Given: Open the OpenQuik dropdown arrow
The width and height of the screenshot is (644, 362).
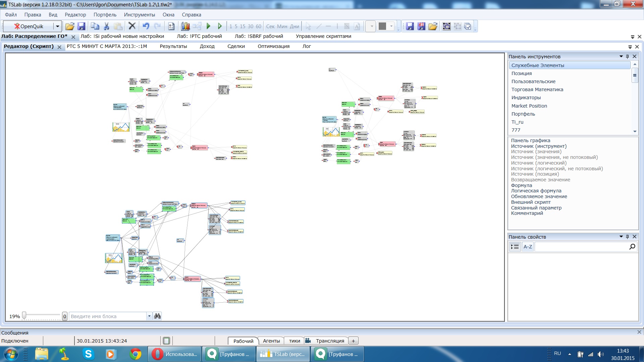Looking at the screenshot, I should pos(58,26).
